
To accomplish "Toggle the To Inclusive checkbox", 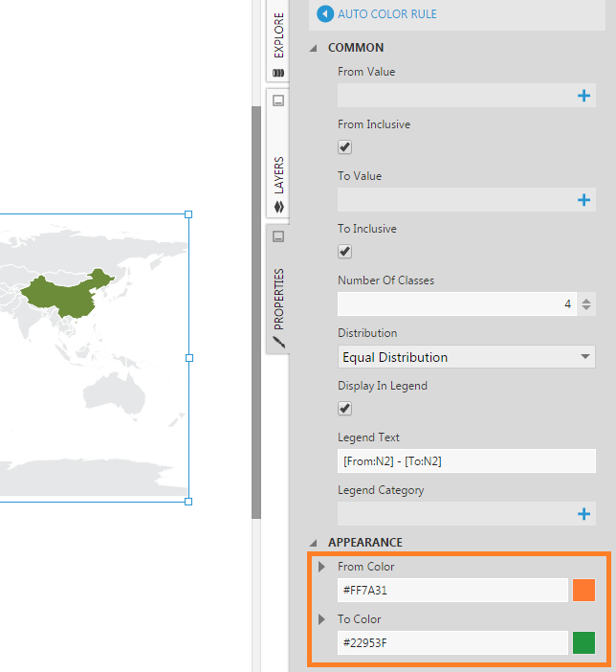I will (345, 252).
